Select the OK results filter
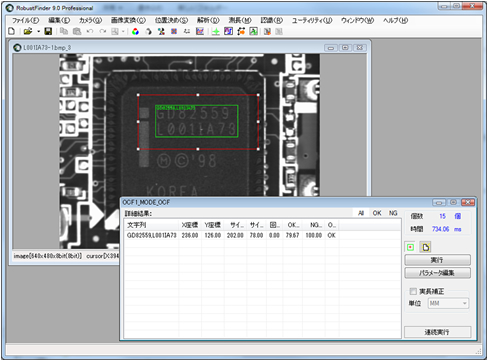 coord(377,213)
